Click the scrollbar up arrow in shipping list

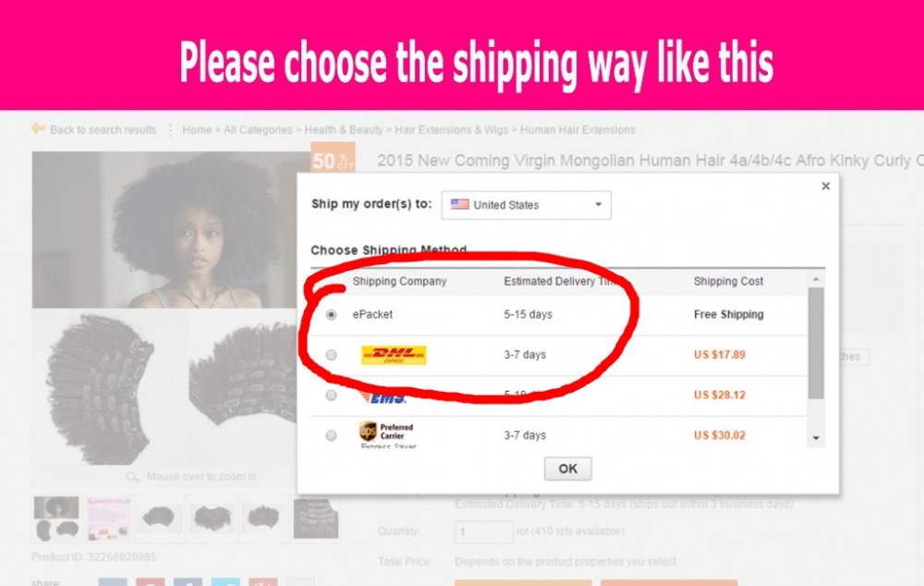[816, 279]
